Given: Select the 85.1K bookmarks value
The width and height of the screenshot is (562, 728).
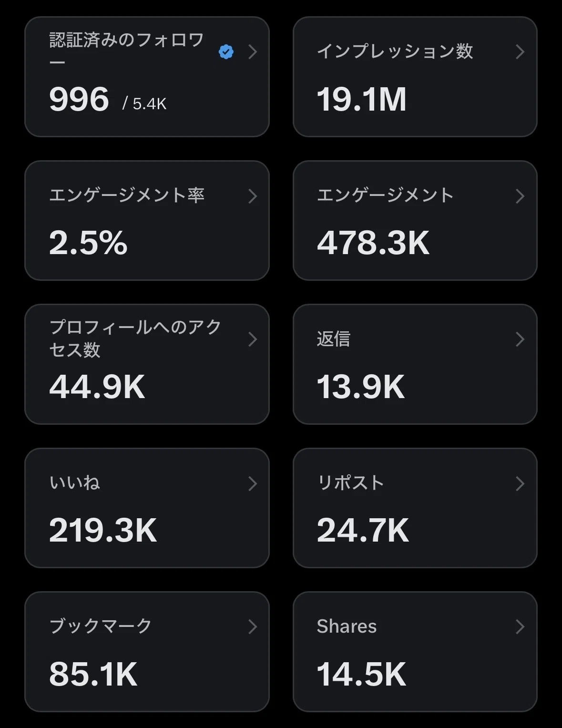Looking at the screenshot, I should pyautogui.click(x=93, y=674).
